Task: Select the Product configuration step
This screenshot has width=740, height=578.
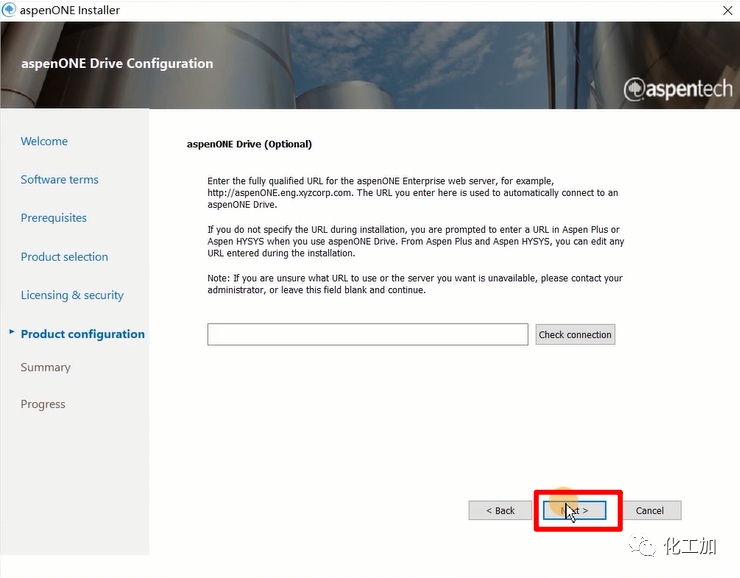Action: point(82,334)
